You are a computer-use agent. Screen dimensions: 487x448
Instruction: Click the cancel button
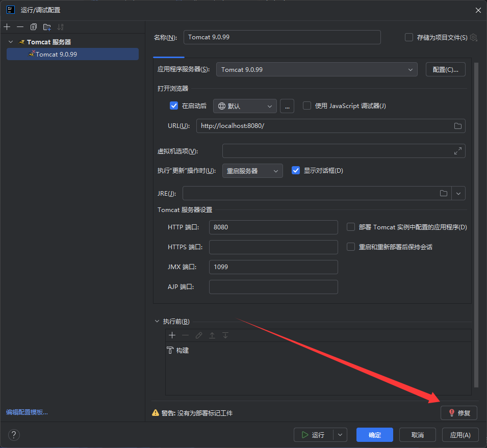(418, 435)
